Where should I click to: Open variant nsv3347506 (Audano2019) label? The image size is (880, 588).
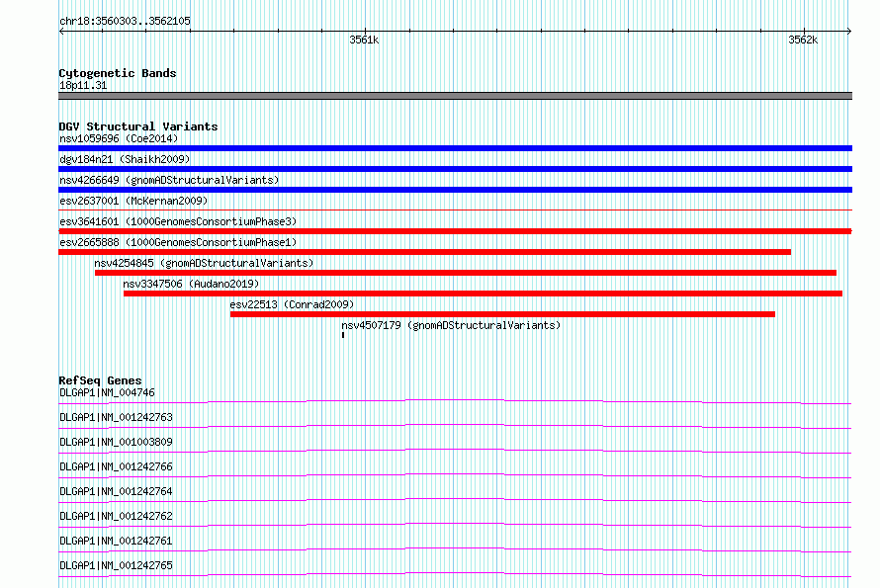click(x=191, y=284)
